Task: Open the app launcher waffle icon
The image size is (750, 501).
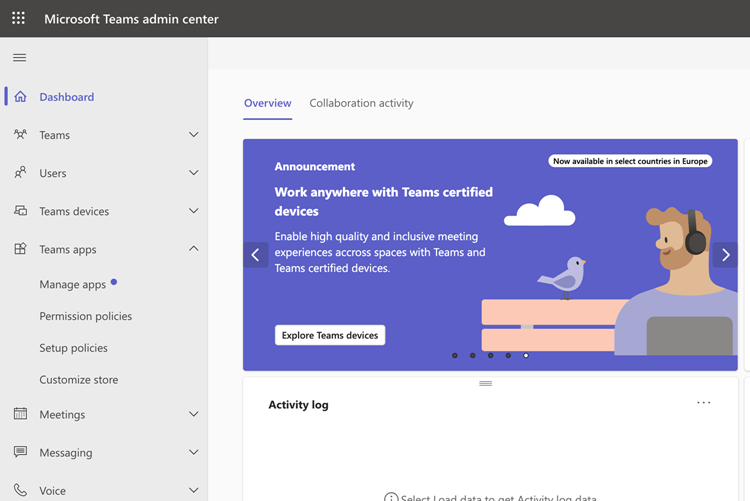Action: [x=18, y=18]
